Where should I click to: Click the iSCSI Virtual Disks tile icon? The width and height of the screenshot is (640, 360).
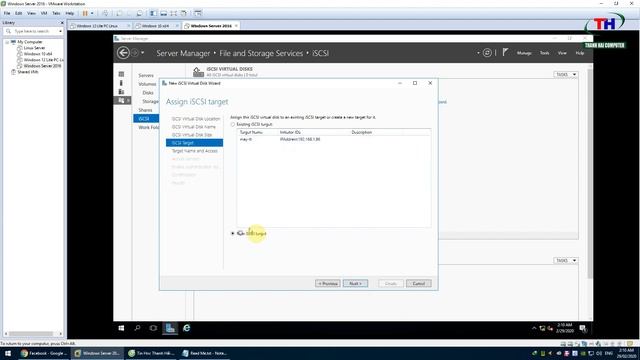198,72
